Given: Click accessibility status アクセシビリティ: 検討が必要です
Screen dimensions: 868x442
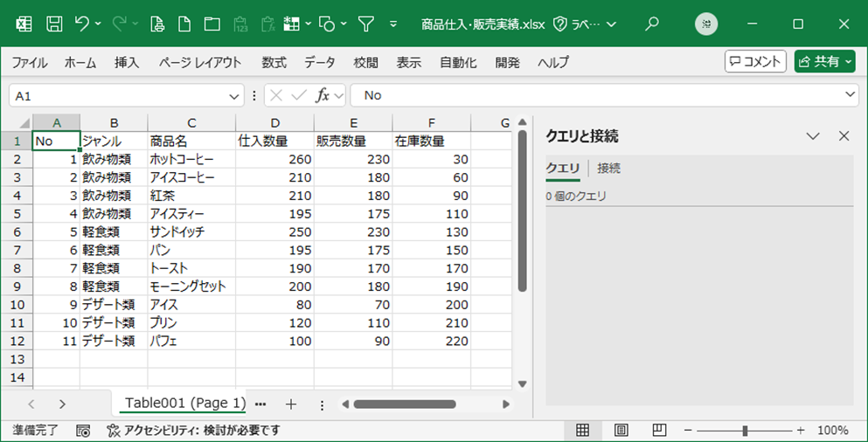Looking at the screenshot, I should 193,431.
